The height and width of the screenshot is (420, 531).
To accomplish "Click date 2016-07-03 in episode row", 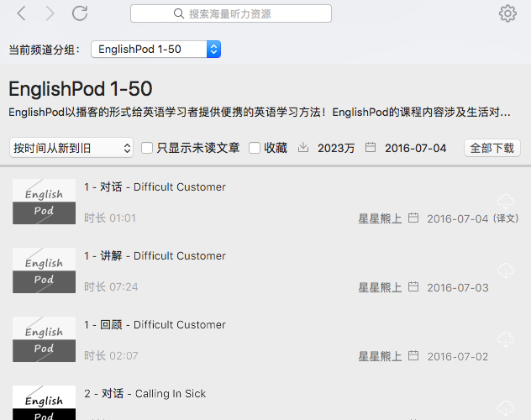I will [x=458, y=287].
